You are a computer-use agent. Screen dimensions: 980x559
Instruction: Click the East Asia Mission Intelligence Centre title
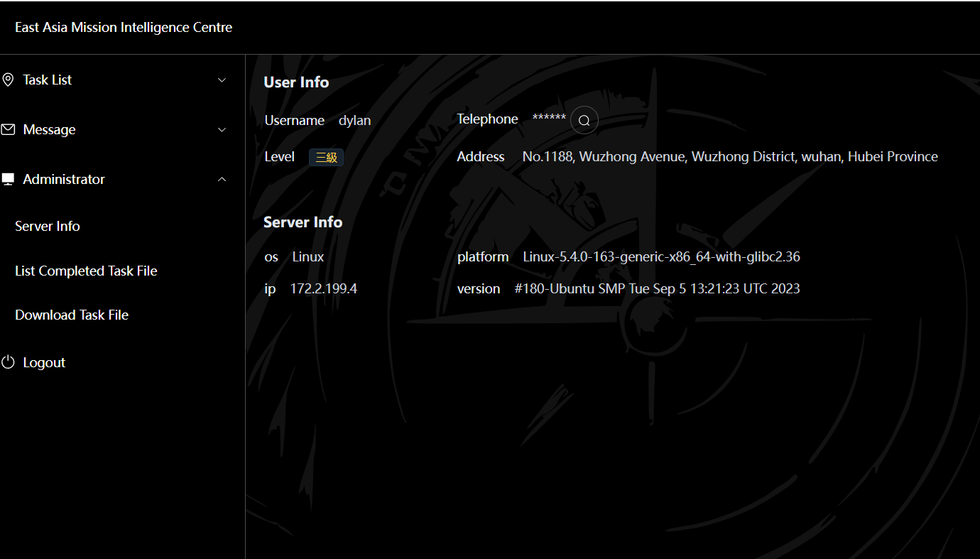coord(124,27)
